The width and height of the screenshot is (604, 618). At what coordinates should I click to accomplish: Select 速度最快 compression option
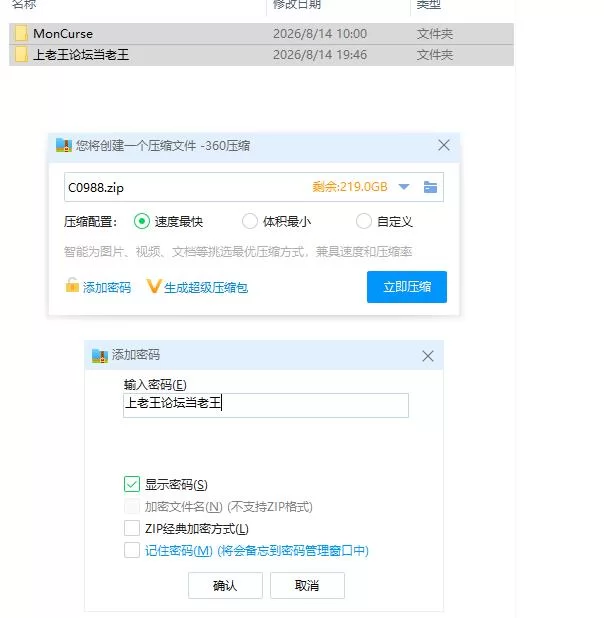pyautogui.click(x=142, y=222)
